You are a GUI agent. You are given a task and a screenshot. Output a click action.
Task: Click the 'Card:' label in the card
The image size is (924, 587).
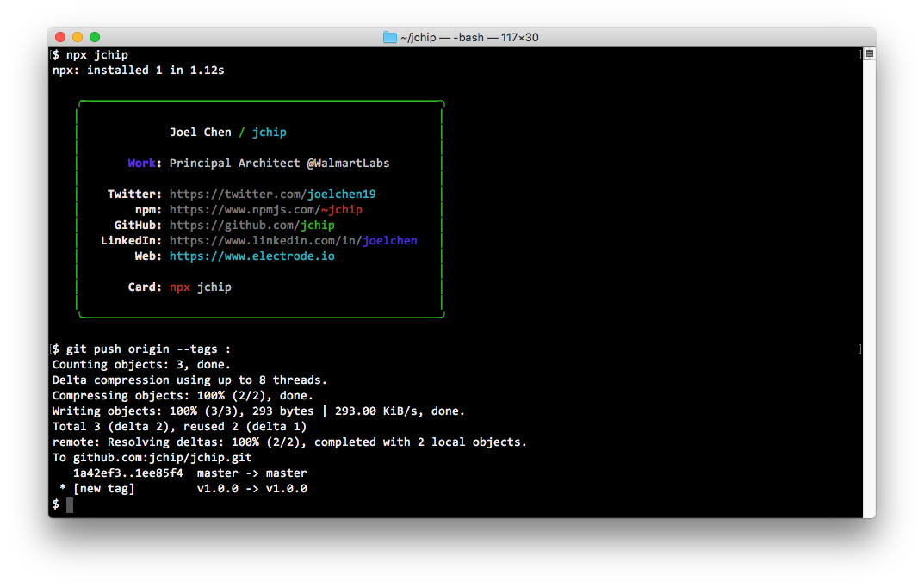(145, 287)
